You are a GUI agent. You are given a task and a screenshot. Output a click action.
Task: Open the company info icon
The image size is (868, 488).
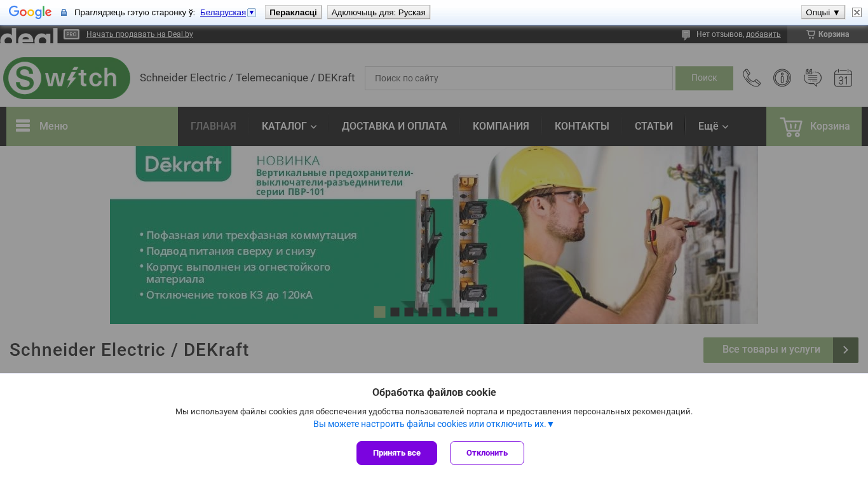tap(782, 78)
